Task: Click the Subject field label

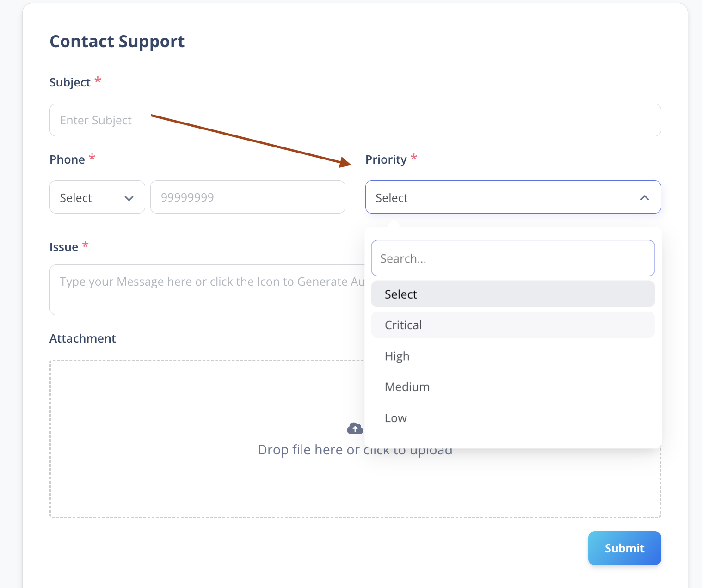Action: coord(70,82)
